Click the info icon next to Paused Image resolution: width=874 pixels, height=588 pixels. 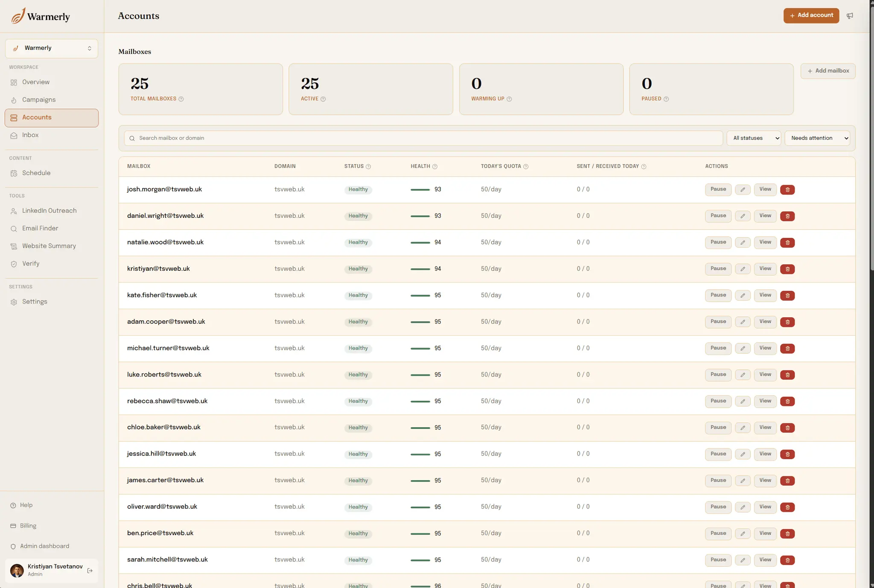tap(666, 99)
